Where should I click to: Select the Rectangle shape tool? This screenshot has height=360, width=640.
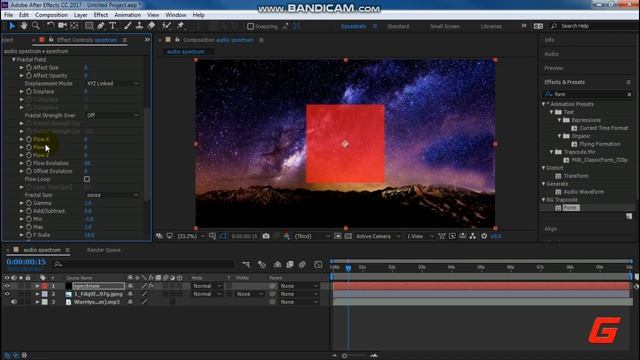89,26
